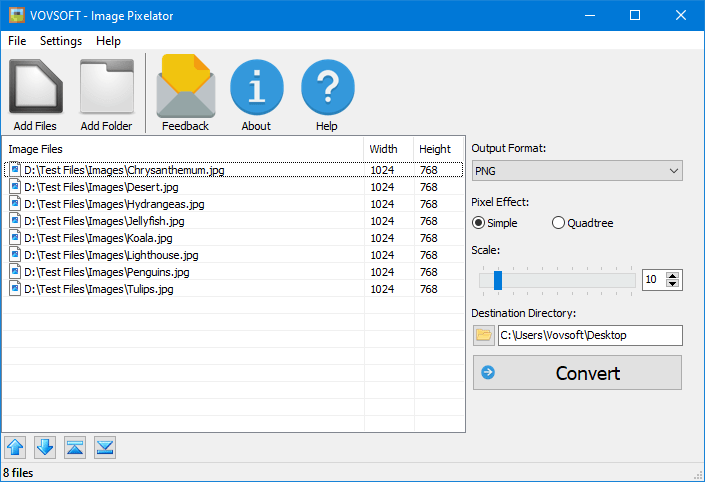
Task: Sort by the Width column header
Action: (x=388, y=149)
